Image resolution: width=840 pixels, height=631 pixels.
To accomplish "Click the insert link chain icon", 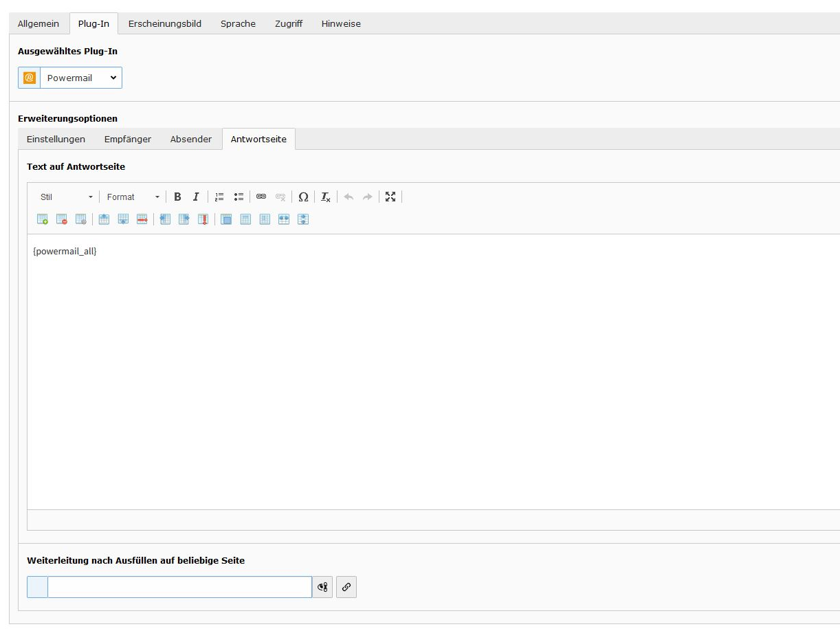I will pos(261,197).
